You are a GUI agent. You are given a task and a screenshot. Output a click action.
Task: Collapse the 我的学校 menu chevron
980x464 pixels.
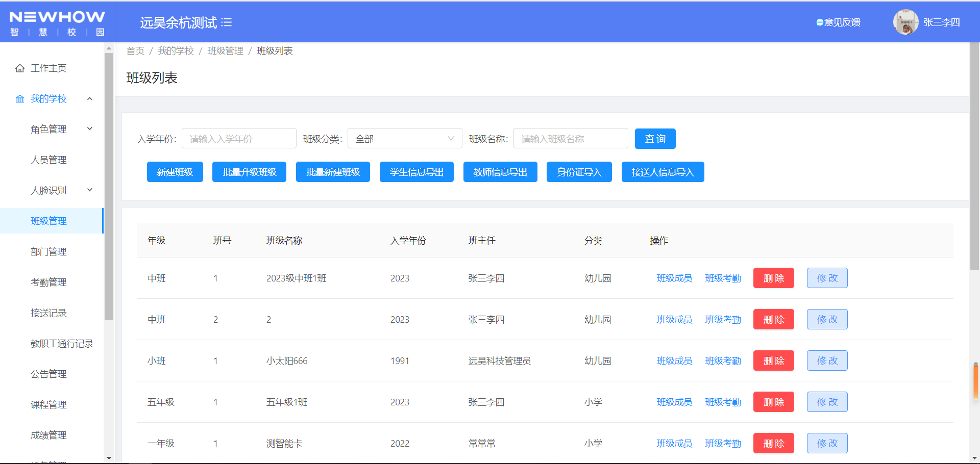coord(90,98)
